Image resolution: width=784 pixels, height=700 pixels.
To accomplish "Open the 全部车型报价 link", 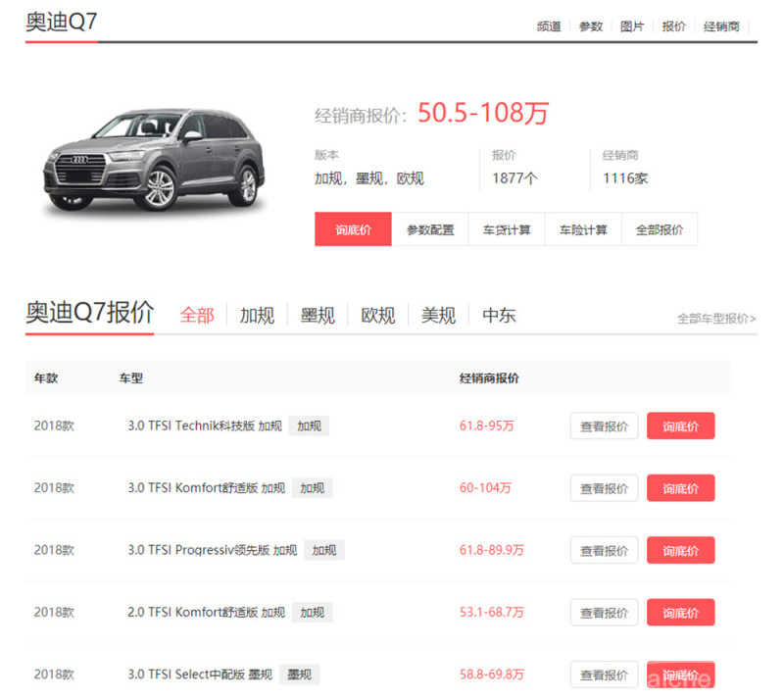I will (715, 319).
